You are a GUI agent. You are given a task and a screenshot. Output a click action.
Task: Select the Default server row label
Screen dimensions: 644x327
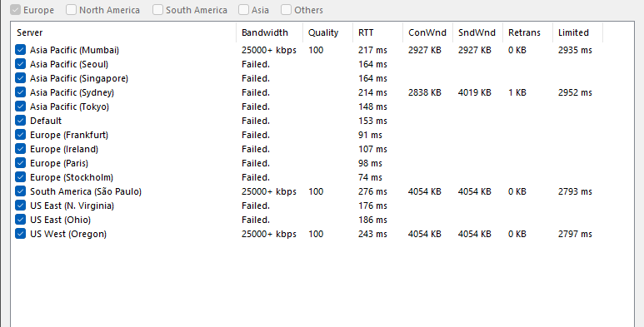click(46, 121)
